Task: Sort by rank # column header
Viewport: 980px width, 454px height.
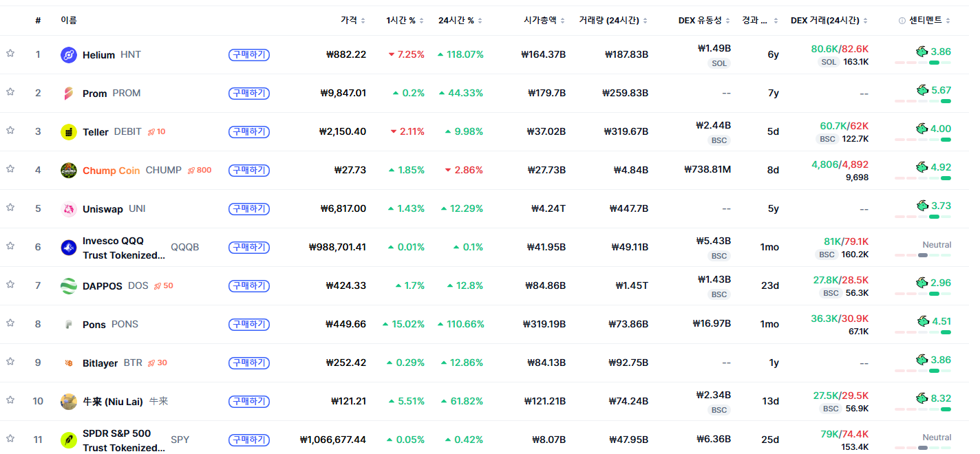Action: pyautogui.click(x=38, y=21)
